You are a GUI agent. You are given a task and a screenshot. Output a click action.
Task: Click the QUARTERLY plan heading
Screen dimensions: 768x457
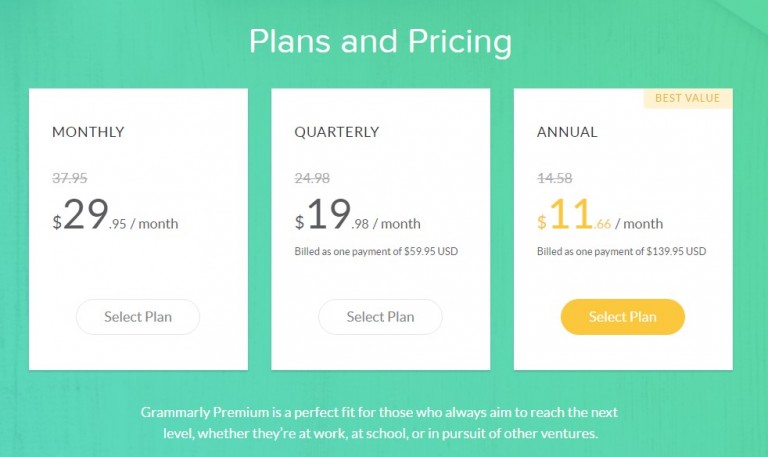[336, 132]
